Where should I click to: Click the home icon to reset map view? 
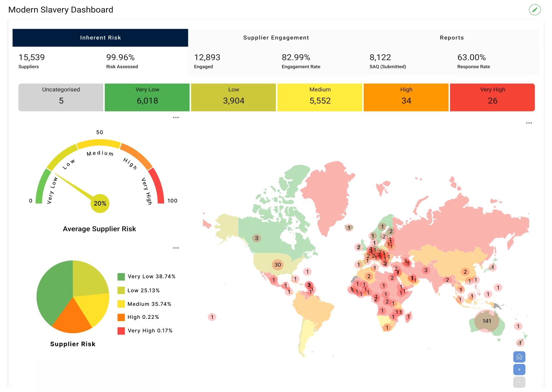[519, 357]
